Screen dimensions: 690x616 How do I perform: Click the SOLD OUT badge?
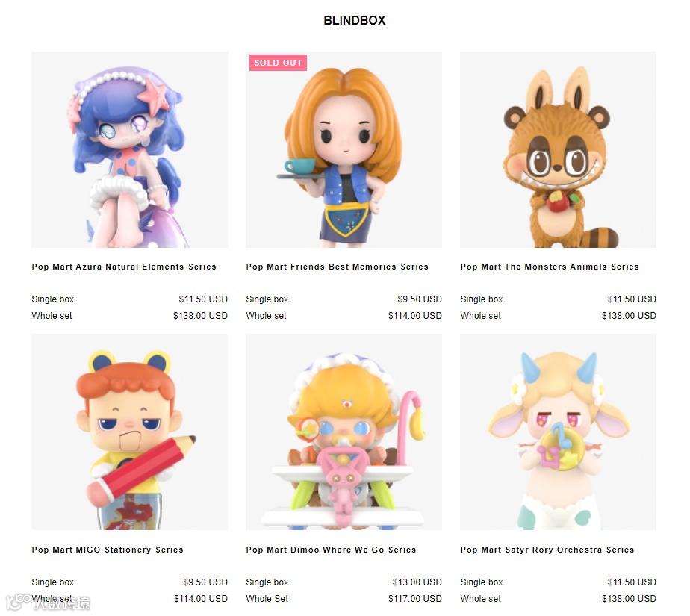278,63
